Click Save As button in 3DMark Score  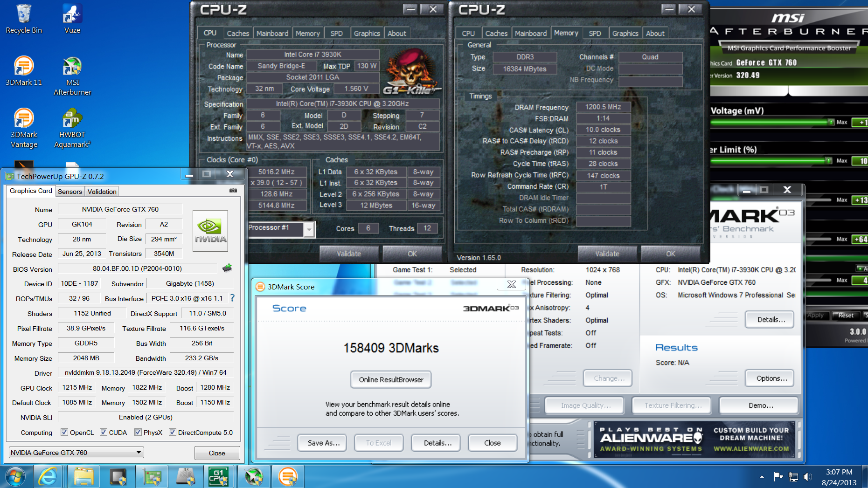tap(323, 443)
